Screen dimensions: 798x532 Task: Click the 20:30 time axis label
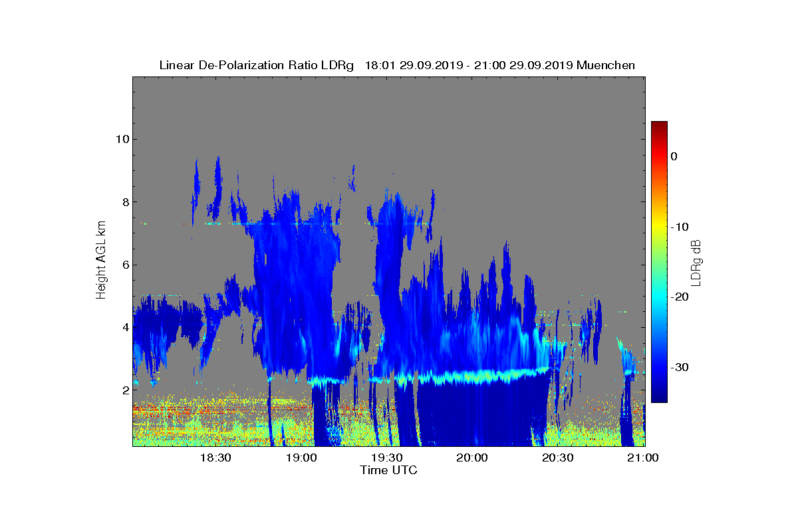tap(557, 458)
